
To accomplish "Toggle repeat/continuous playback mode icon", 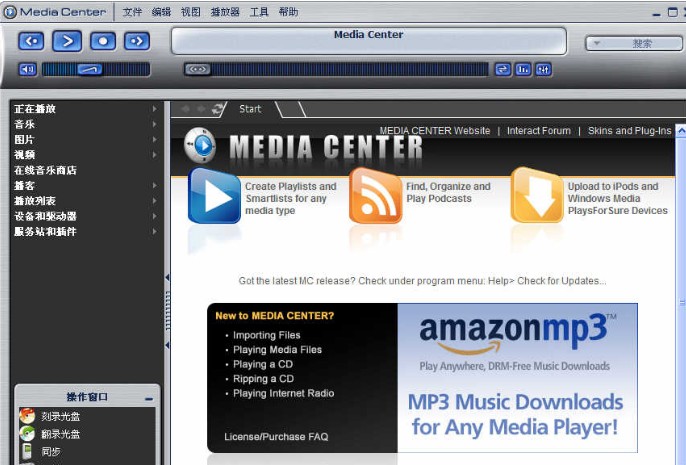I will 503,70.
